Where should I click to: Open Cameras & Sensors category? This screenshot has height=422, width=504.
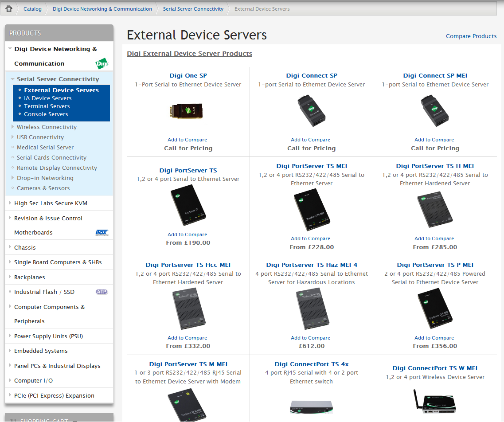(x=43, y=188)
